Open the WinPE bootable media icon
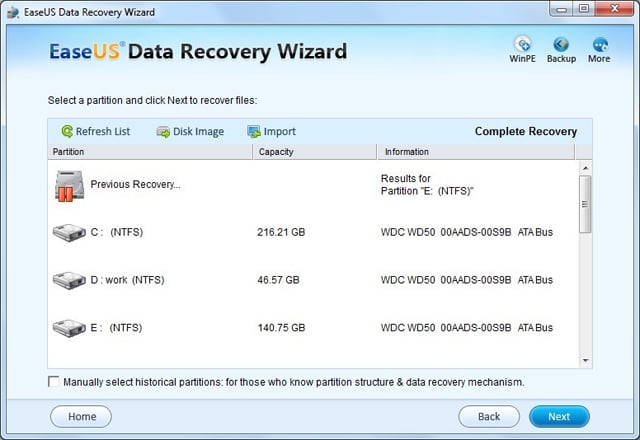640x440 pixels. tap(522, 44)
